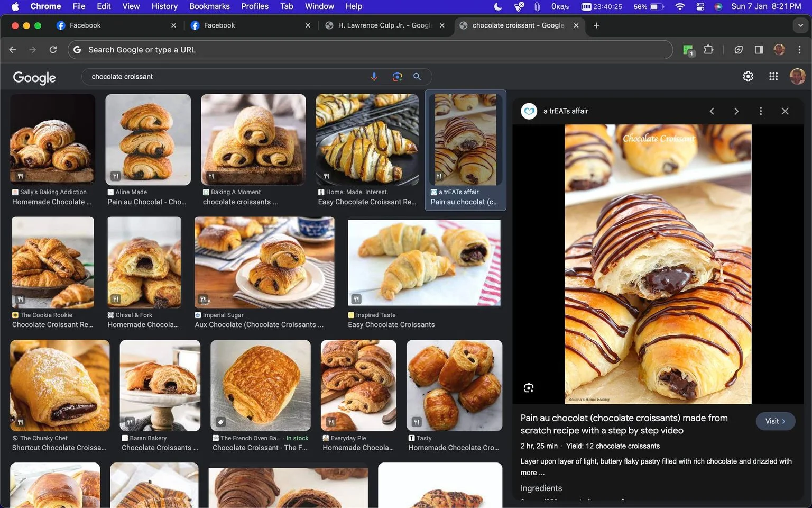Open the Profiles menu
Screen dimensions: 812x508
(255, 6)
